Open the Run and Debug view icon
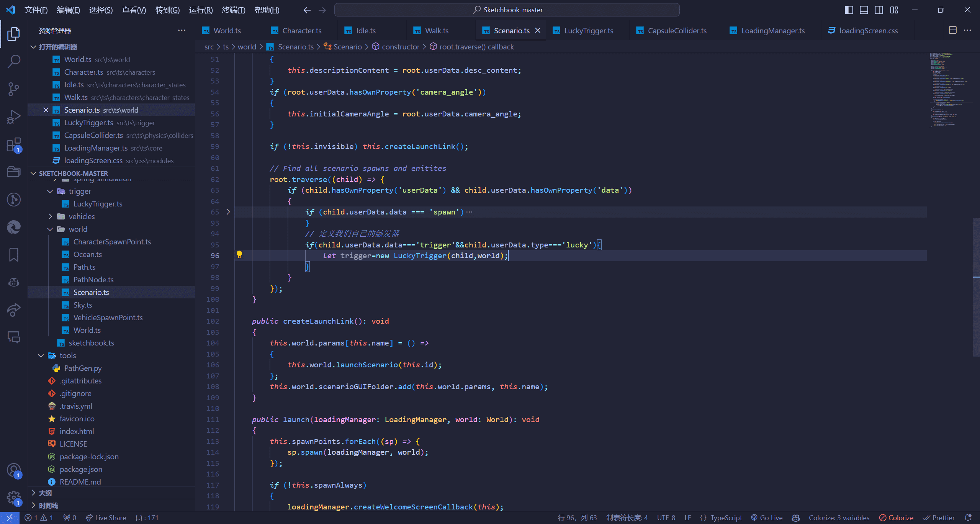Image resolution: width=980 pixels, height=524 pixels. point(13,117)
